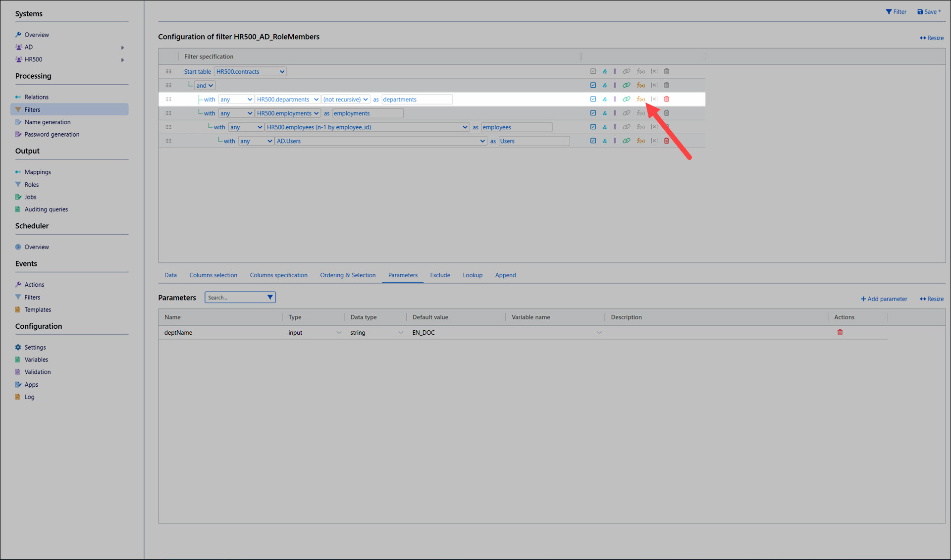This screenshot has height=560, width=951.
Task: Toggle checkbox on the AD.Users row
Action: pyautogui.click(x=593, y=141)
